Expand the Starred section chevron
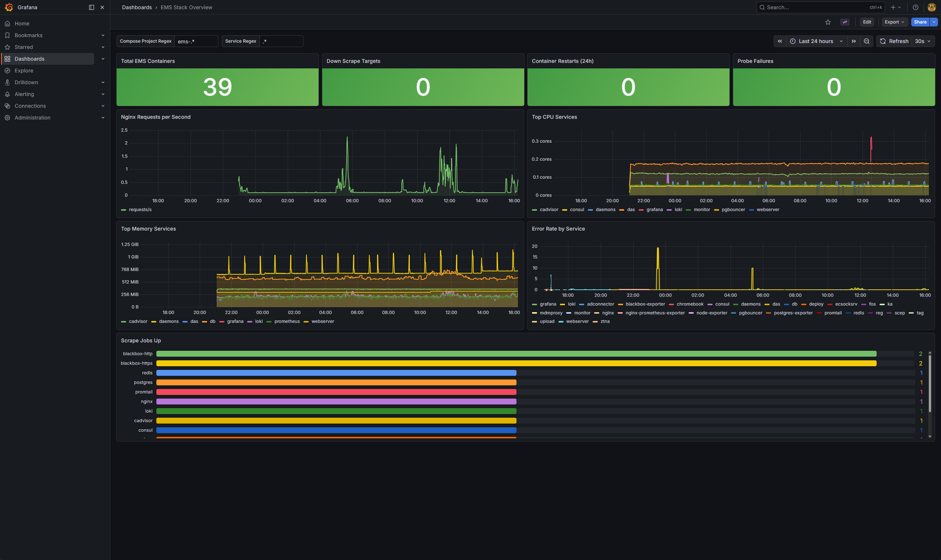This screenshot has height=560, width=941. [103, 47]
